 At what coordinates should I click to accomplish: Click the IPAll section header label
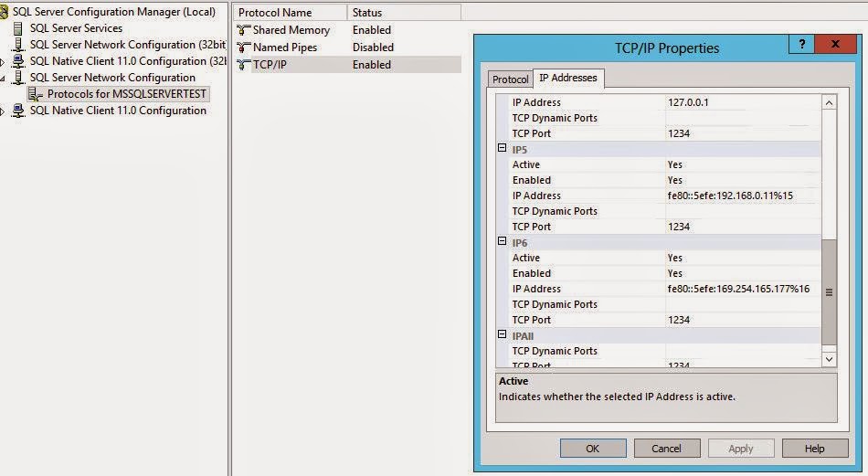523,336
